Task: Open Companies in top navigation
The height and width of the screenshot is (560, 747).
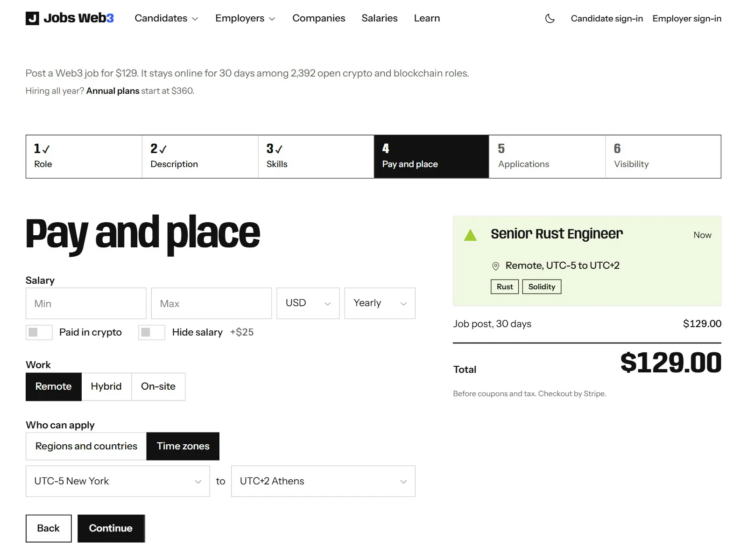Action: [x=319, y=18]
